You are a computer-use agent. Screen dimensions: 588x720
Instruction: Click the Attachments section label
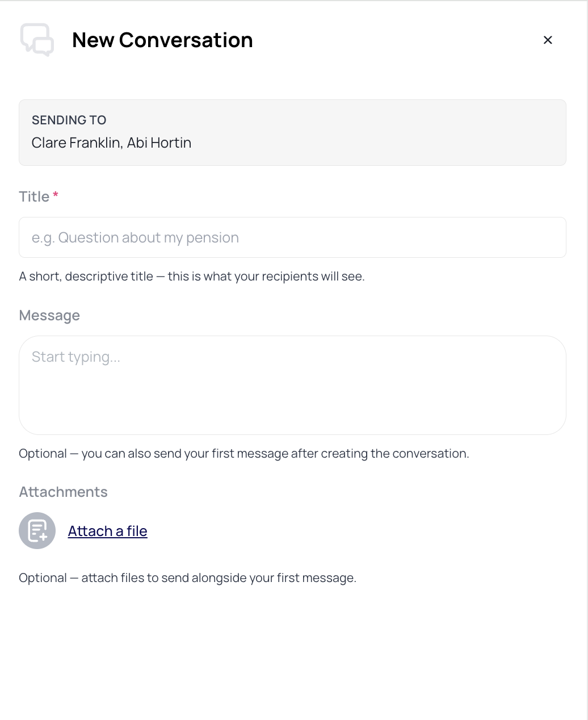63,492
